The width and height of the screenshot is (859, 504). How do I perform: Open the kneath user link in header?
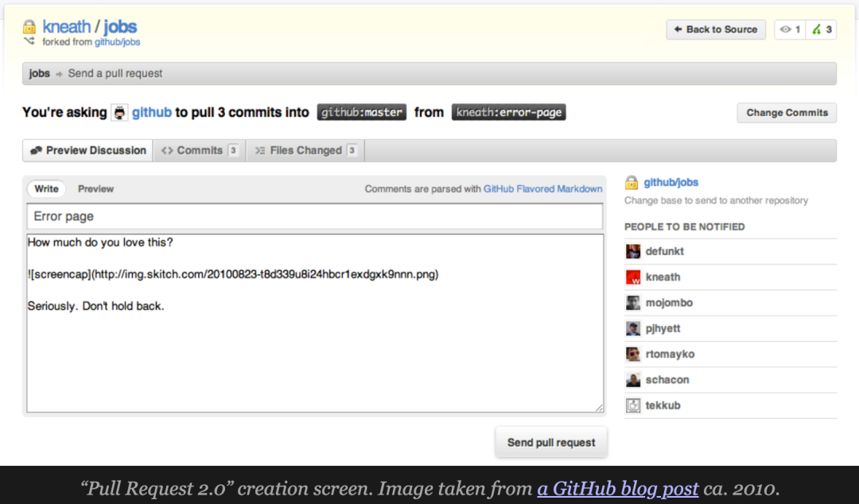pos(66,26)
